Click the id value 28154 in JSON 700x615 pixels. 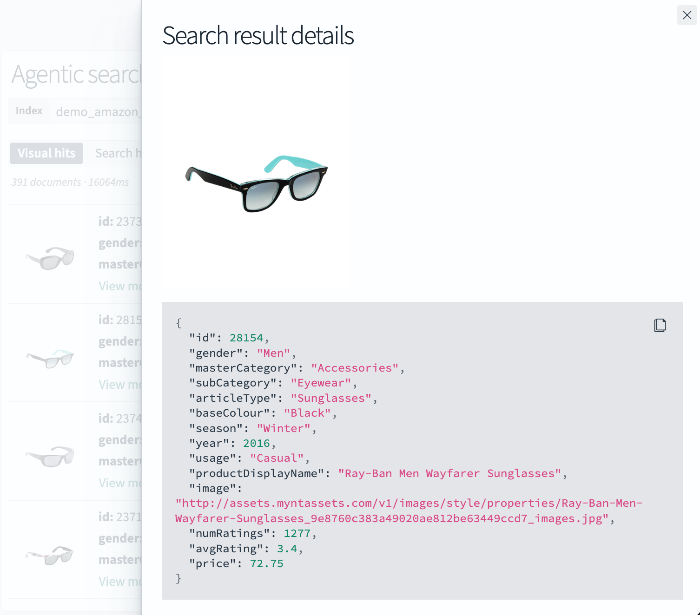pyautogui.click(x=246, y=338)
